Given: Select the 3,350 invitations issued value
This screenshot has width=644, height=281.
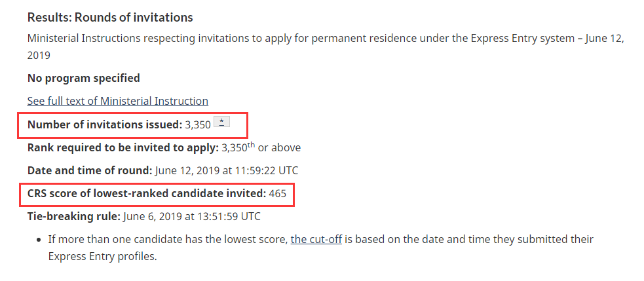Looking at the screenshot, I should (x=198, y=124).
